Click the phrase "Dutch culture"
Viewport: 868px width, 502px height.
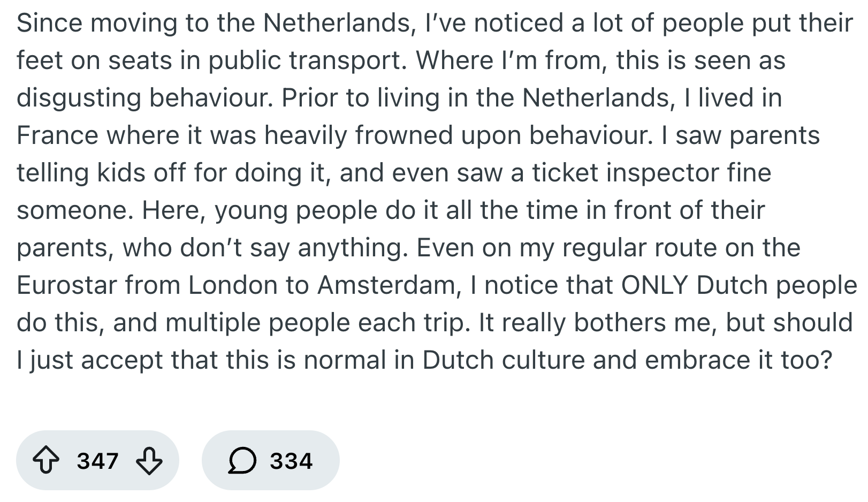pyautogui.click(x=503, y=360)
